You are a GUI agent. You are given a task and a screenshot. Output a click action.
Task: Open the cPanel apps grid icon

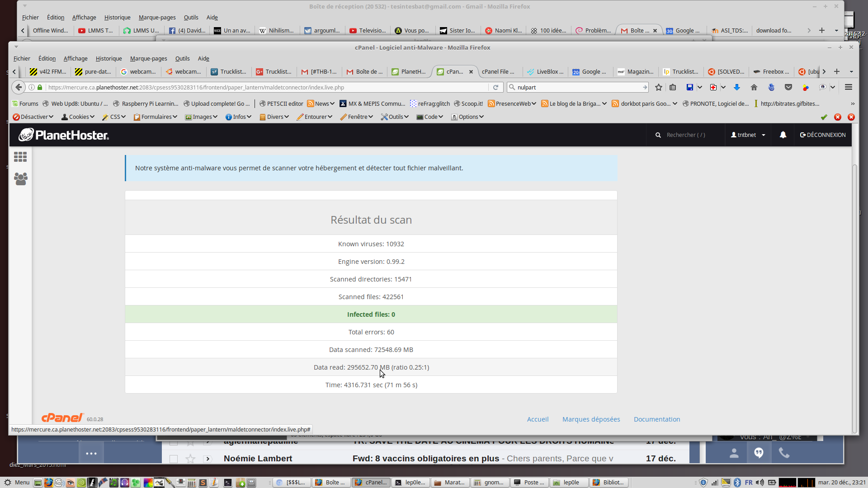pyautogui.click(x=20, y=157)
